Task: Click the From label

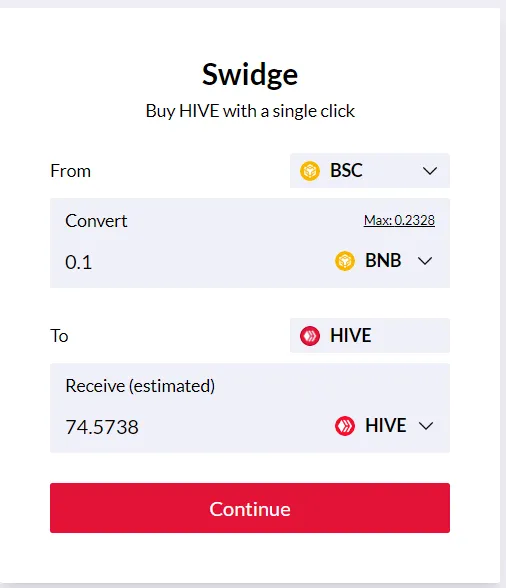Action: [71, 171]
